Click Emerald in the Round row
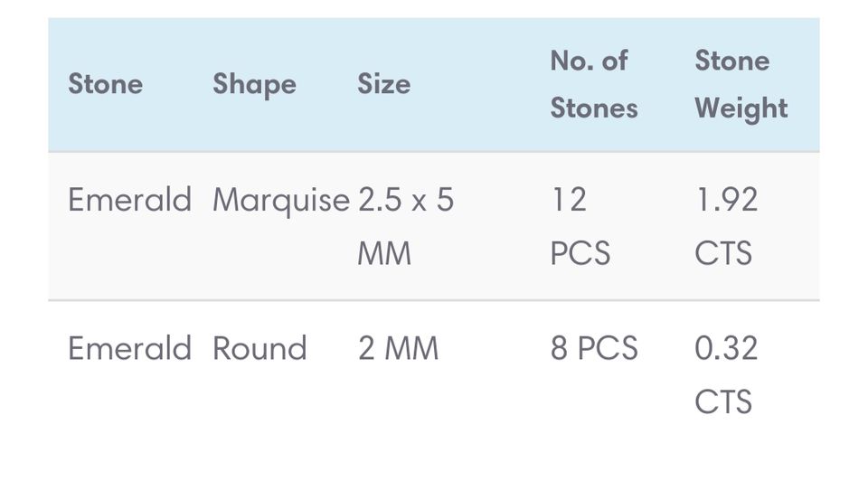Image resolution: width=868 pixels, height=500 pixels. point(129,348)
